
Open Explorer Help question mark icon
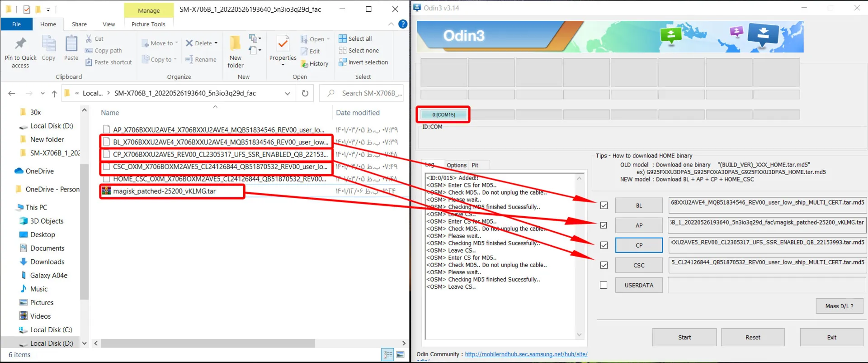[x=403, y=24]
